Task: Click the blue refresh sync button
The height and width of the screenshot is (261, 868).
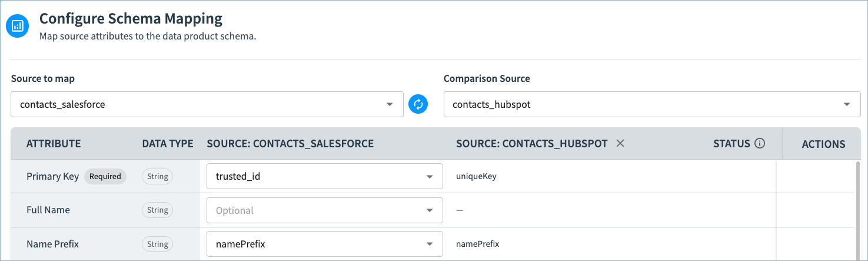Action: click(x=418, y=104)
